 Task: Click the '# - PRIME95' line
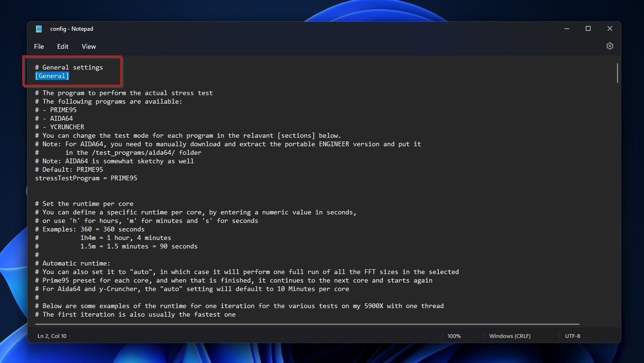[x=56, y=110]
